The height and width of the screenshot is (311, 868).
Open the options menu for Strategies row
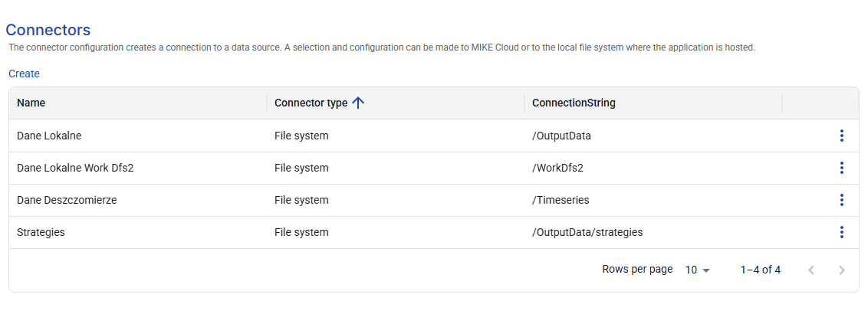(x=841, y=232)
